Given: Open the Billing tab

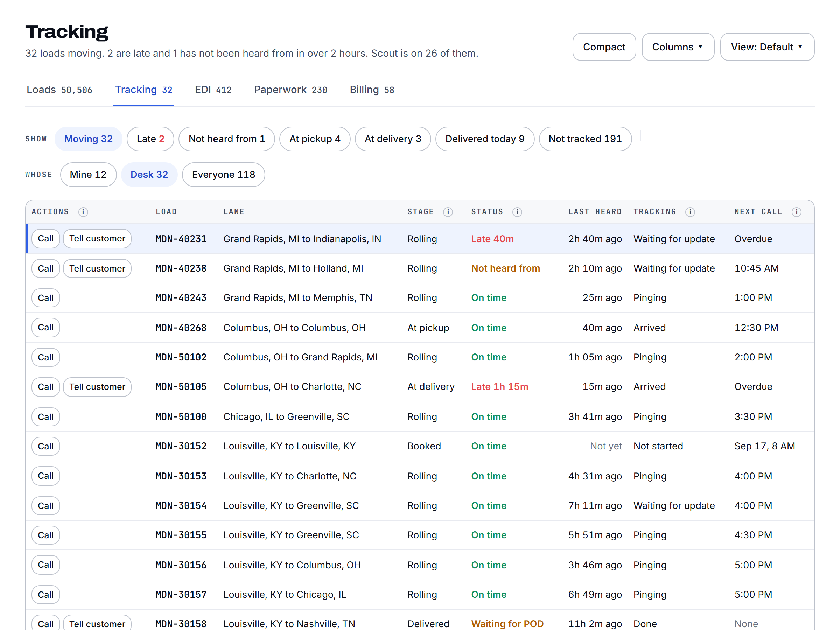Looking at the screenshot, I should [372, 90].
